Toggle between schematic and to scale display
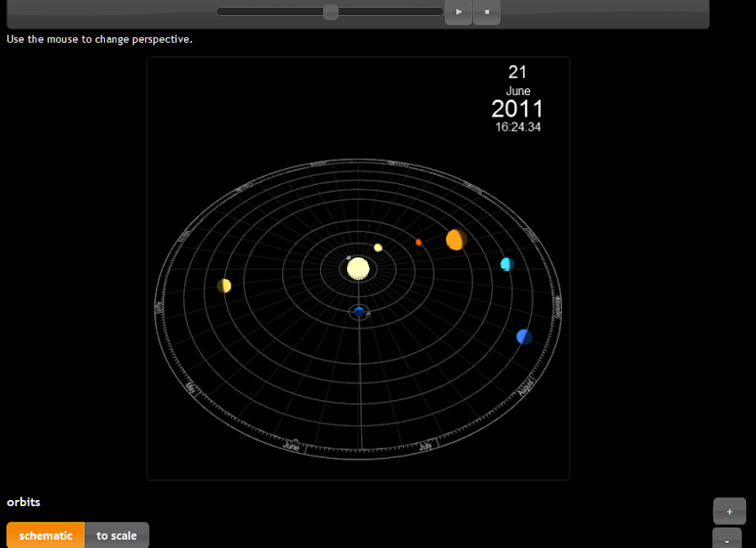 point(116,535)
